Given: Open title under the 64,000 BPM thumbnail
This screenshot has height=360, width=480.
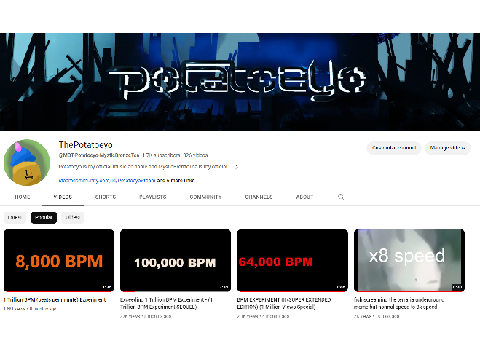Looking at the screenshot, I should coord(284,303).
